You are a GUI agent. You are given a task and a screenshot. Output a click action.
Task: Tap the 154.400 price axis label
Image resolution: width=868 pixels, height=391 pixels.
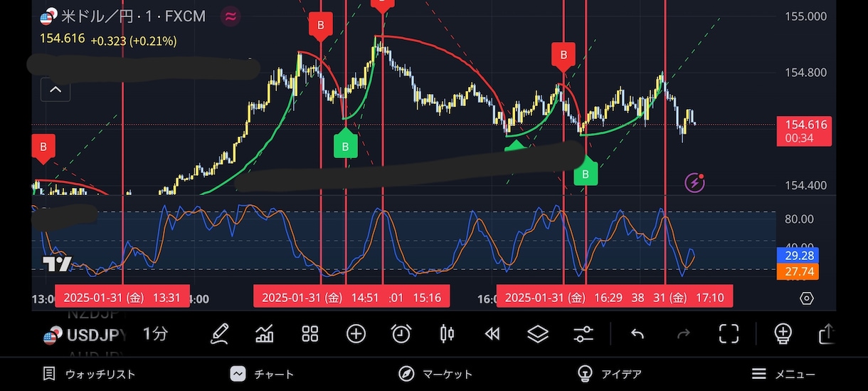pos(805,185)
